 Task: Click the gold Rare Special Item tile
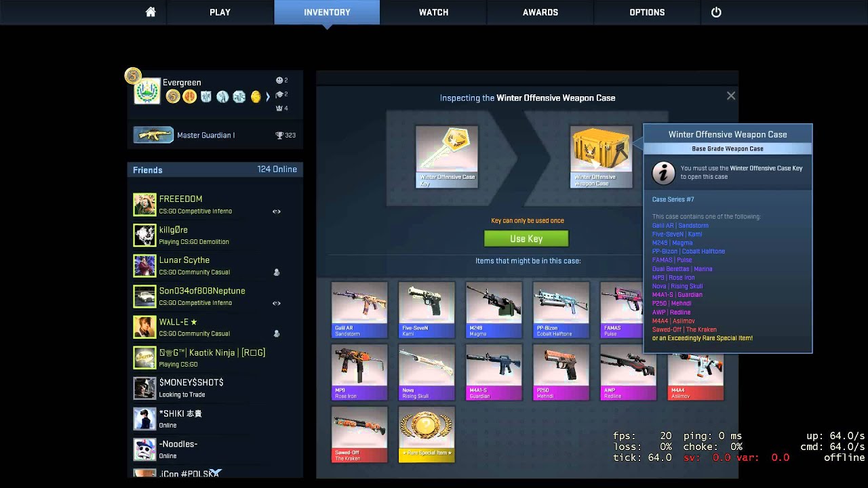pos(427,434)
